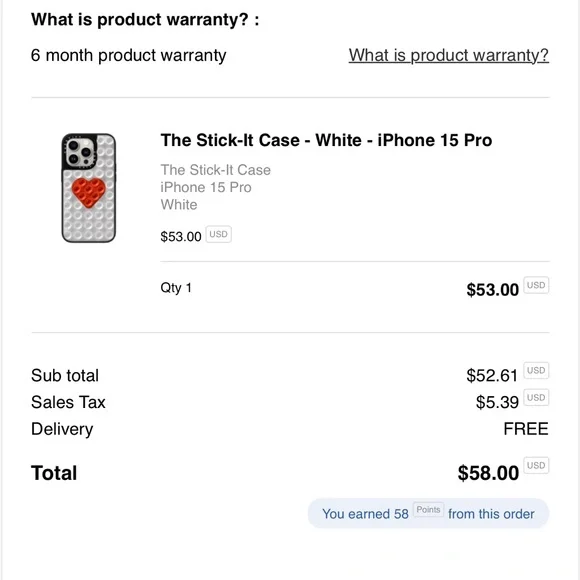Image resolution: width=580 pixels, height=580 pixels.
Task: Click the Sub total amount $52.61
Action: tap(492, 375)
